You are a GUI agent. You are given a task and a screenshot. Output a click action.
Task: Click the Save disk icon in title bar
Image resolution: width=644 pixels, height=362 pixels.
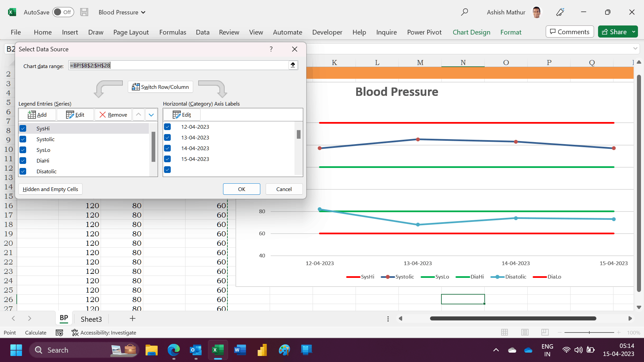pos(84,12)
